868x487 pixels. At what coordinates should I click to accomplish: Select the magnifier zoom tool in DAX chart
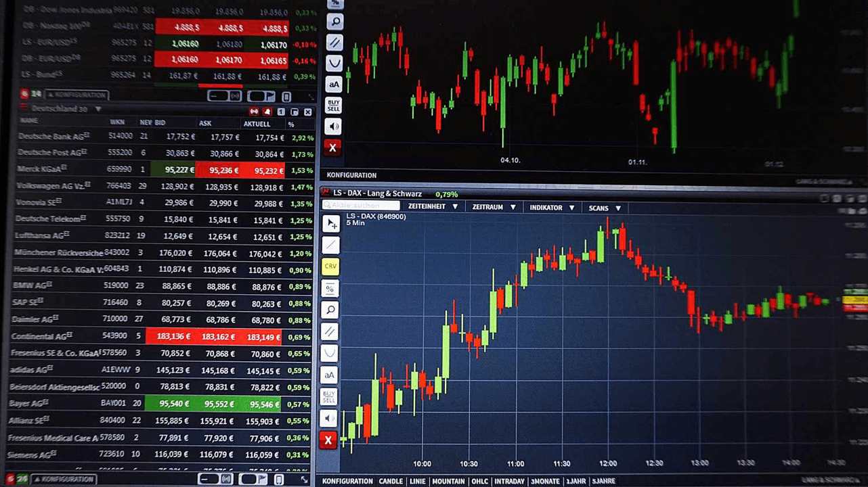(330, 310)
